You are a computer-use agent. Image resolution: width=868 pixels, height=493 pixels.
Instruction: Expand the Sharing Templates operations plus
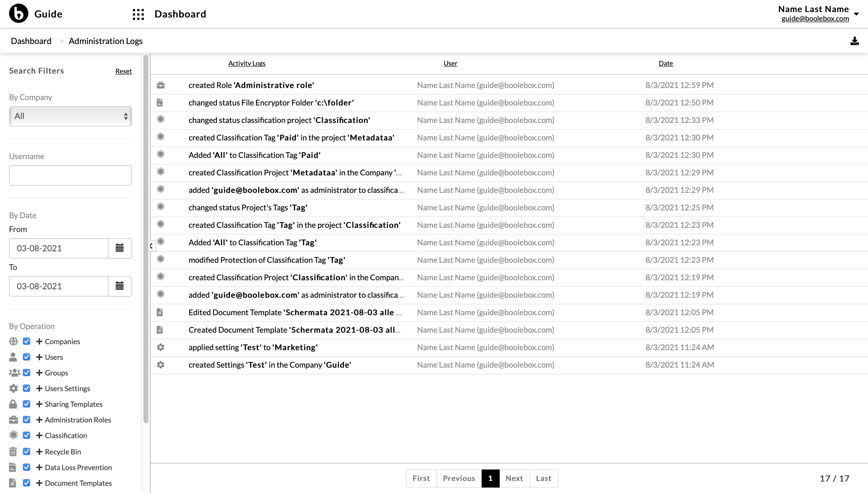tap(39, 404)
